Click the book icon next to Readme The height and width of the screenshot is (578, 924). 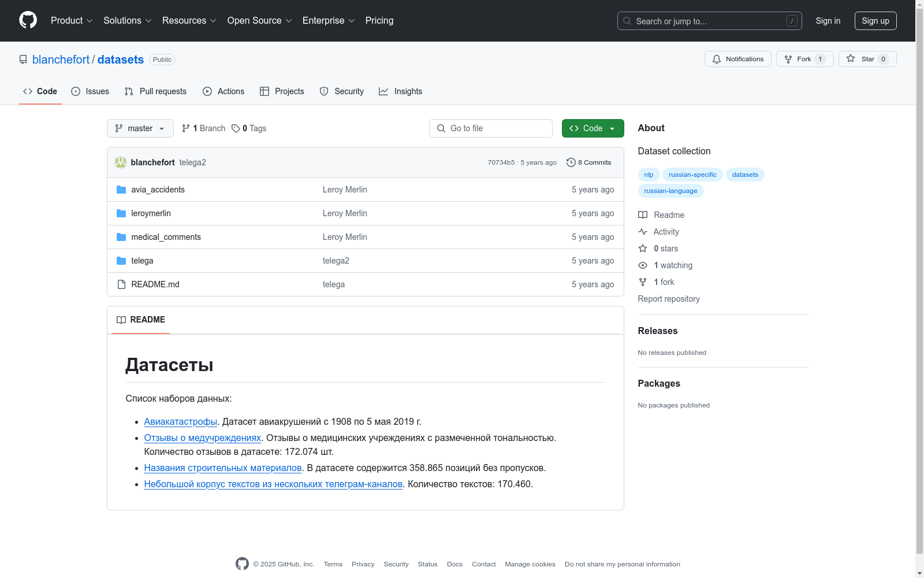coord(643,215)
